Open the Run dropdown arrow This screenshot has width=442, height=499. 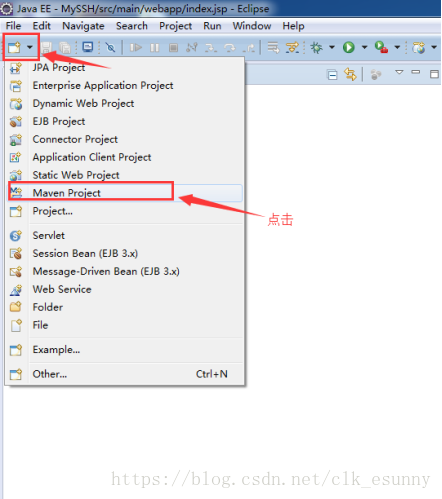(x=365, y=47)
